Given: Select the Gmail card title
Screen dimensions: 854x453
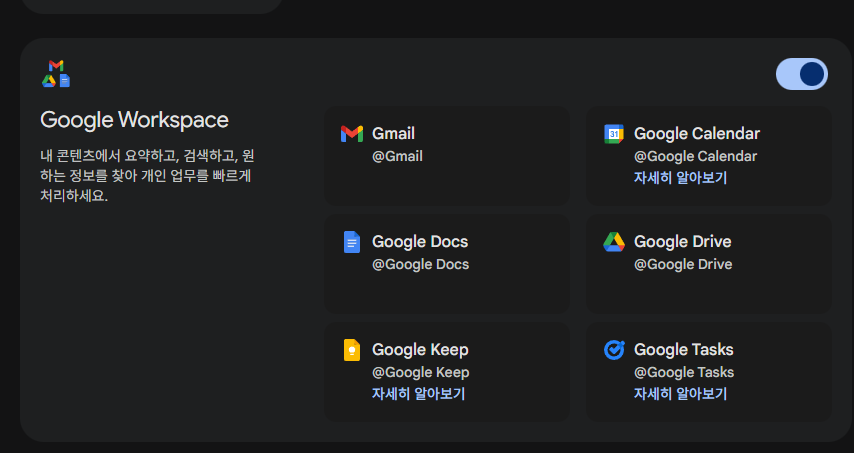Looking at the screenshot, I should point(393,133).
